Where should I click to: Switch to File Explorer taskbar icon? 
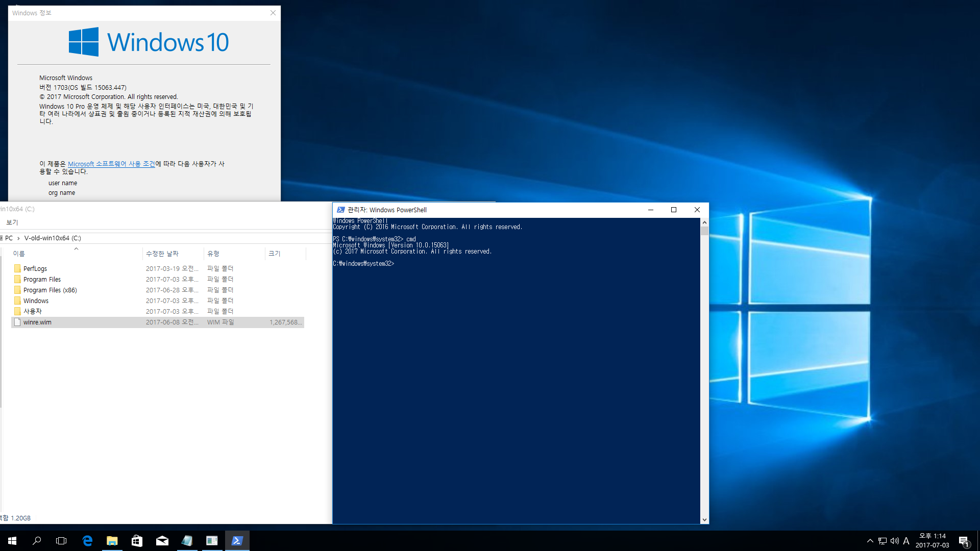(x=112, y=541)
